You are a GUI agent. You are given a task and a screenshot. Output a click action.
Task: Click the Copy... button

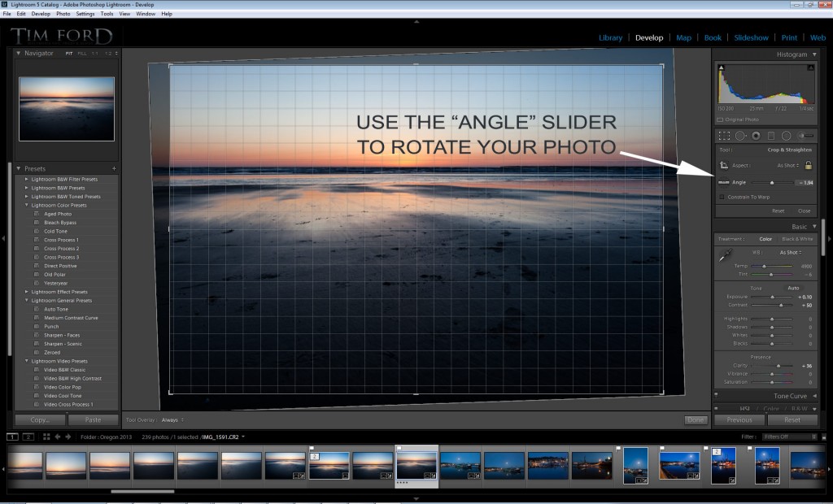point(40,420)
